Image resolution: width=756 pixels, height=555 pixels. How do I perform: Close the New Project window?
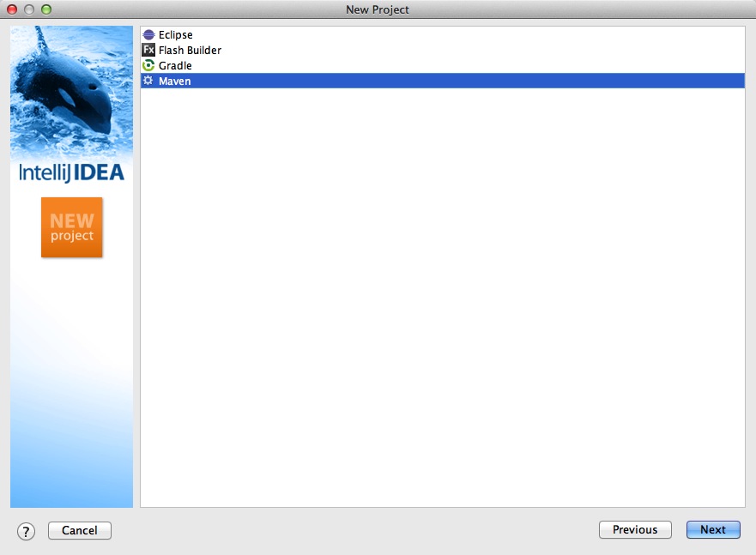(13, 9)
